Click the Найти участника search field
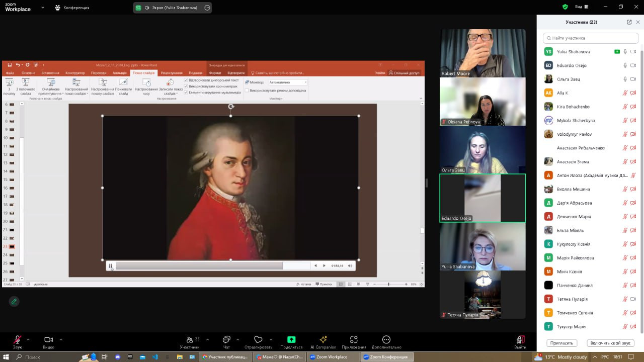644x362 pixels. click(591, 38)
